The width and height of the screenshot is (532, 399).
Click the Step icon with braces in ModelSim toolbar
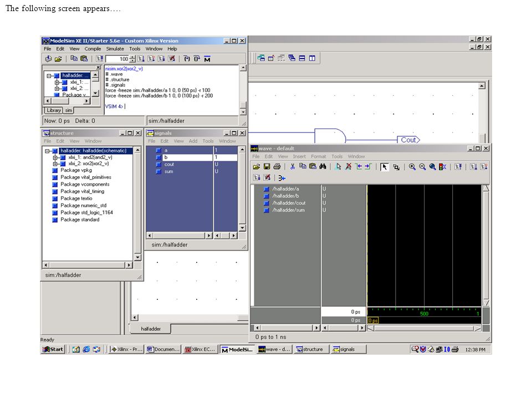coord(187,59)
